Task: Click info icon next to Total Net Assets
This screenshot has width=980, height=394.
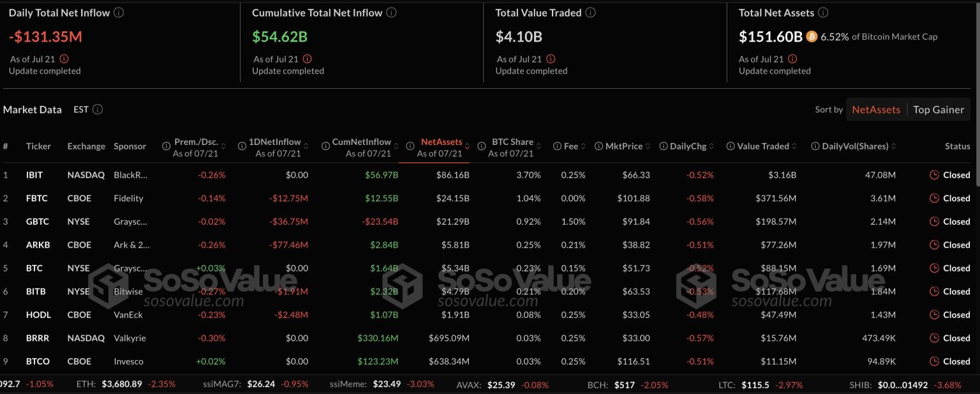Action: [823, 13]
